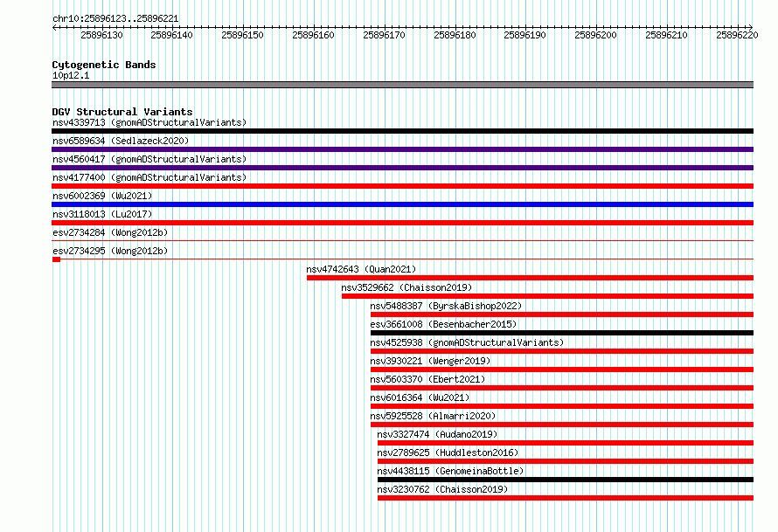The height and width of the screenshot is (532, 778).
Task: Click the red nsv4742643 variant bar
Action: (x=530, y=278)
